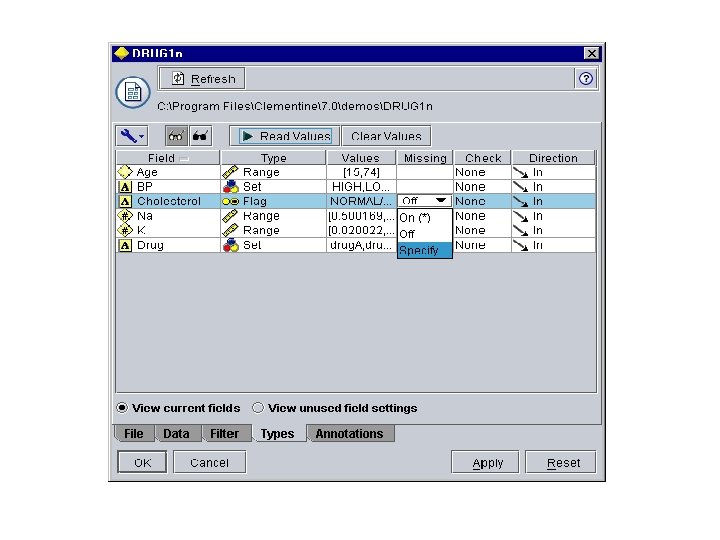The image size is (720, 540).
Task: Click Clear Values button
Action: click(x=386, y=136)
